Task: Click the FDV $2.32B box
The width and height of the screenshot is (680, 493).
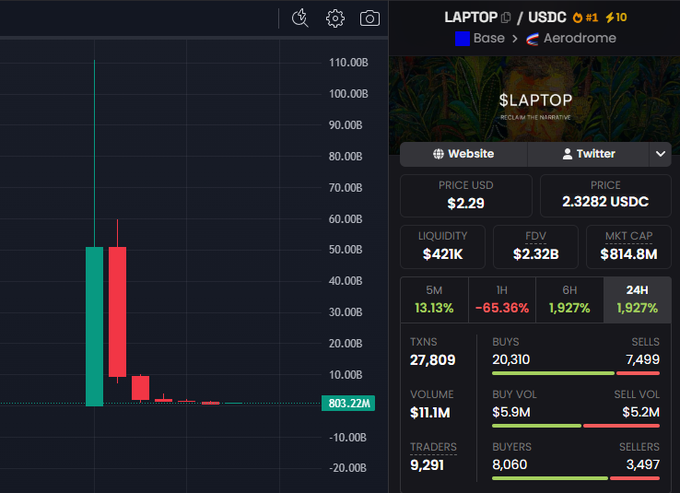Action: [x=536, y=247]
